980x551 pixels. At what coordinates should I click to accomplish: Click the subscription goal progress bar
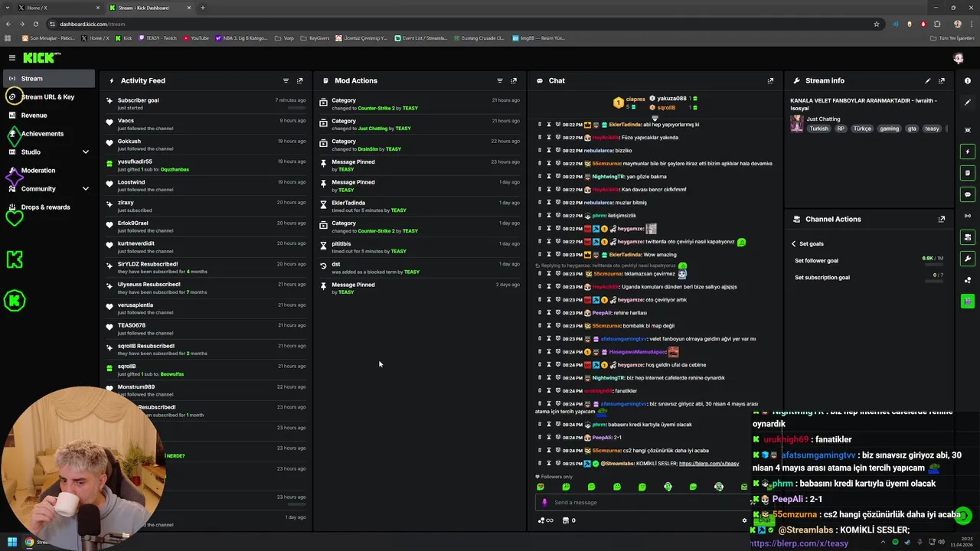pyautogui.click(x=933, y=282)
